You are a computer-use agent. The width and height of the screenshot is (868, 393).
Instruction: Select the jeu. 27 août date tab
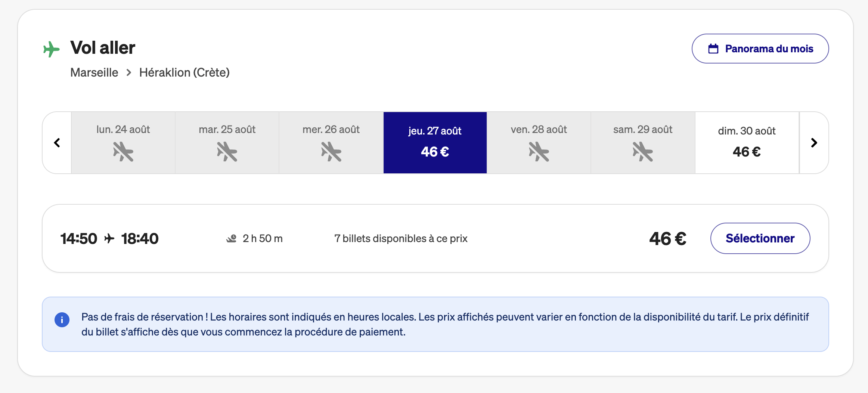(435, 143)
